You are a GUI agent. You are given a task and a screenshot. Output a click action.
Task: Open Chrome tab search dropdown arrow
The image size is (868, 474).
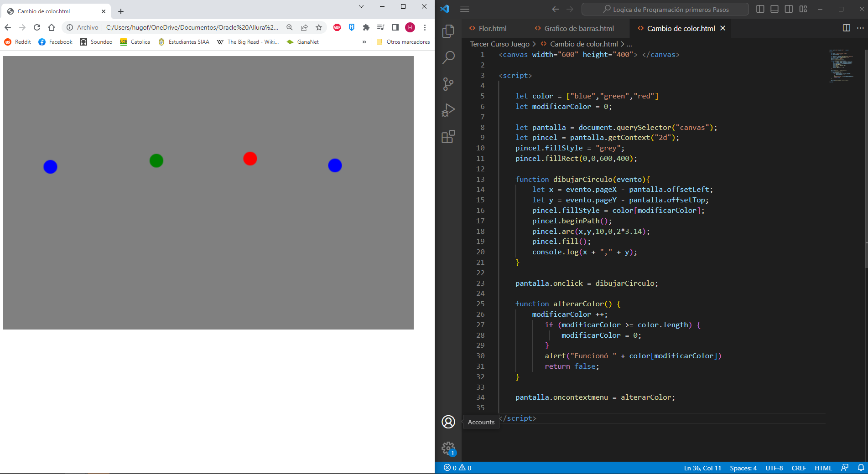click(361, 6)
